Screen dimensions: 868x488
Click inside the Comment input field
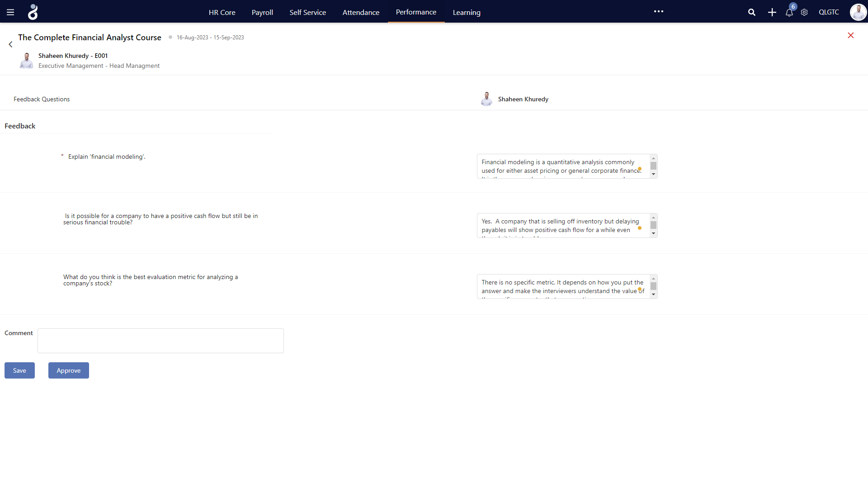160,341
